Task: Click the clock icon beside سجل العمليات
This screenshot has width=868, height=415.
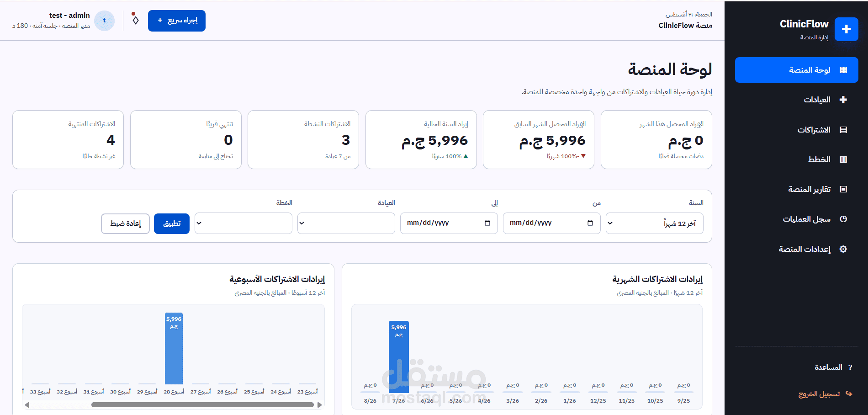Action: click(x=843, y=219)
